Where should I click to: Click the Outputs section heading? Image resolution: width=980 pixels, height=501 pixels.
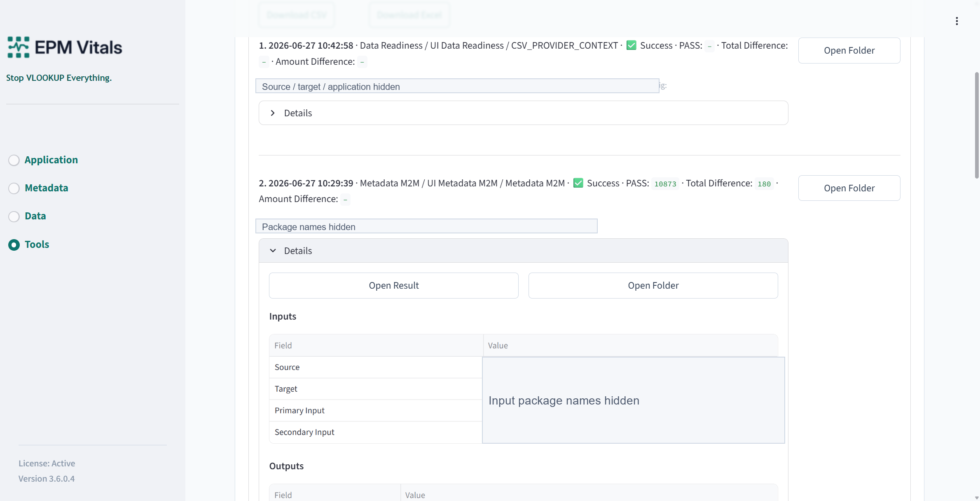286,466
